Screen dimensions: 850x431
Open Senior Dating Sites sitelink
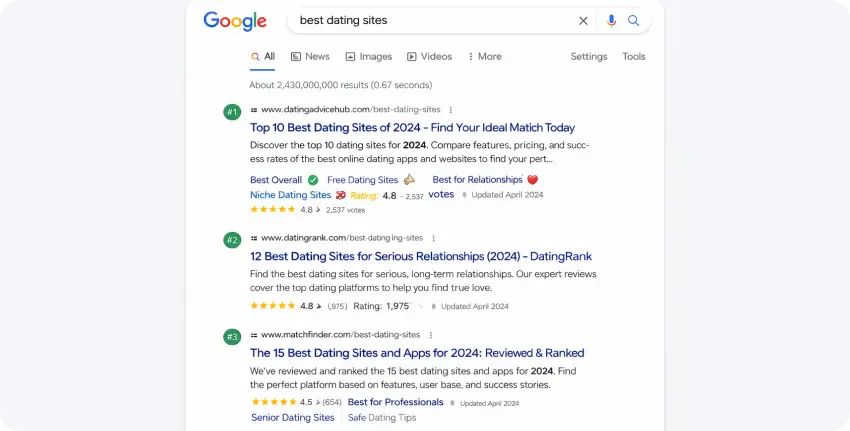point(292,418)
